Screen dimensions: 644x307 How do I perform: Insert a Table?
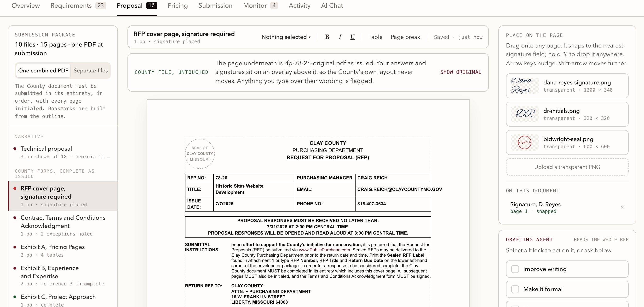[x=375, y=37]
